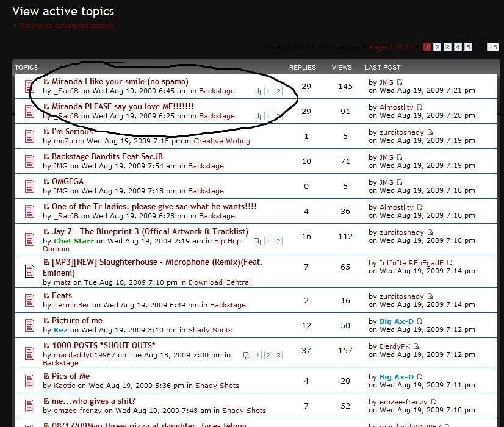This screenshot has width=504, height=427.
Task: Click small new-post icon before Feats title
Action: point(46,296)
